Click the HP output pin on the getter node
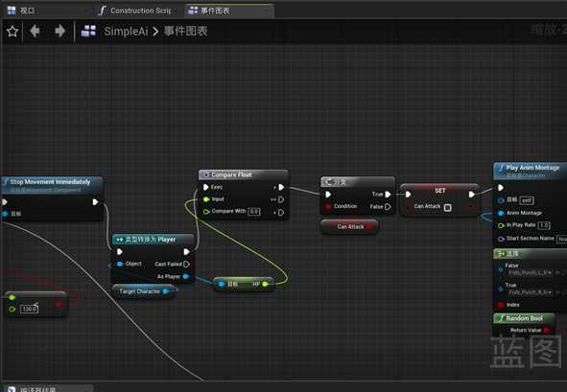The width and height of the screenshot is (567, 392). [x=265, y=285]
